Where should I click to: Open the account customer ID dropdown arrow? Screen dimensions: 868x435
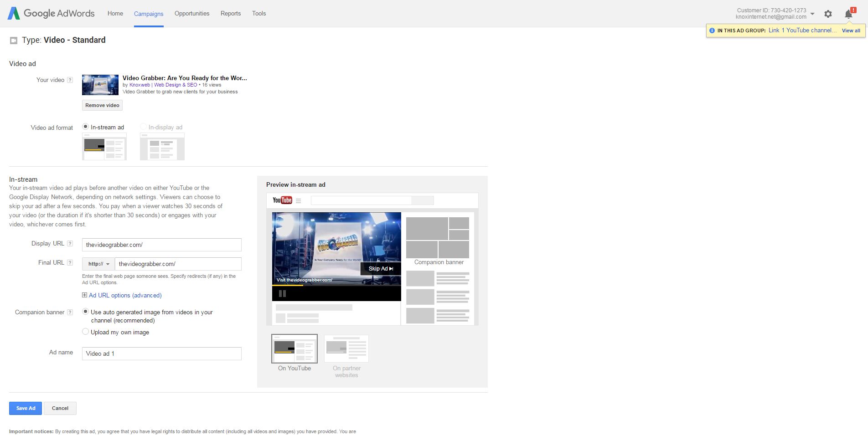tap(812, 14)
